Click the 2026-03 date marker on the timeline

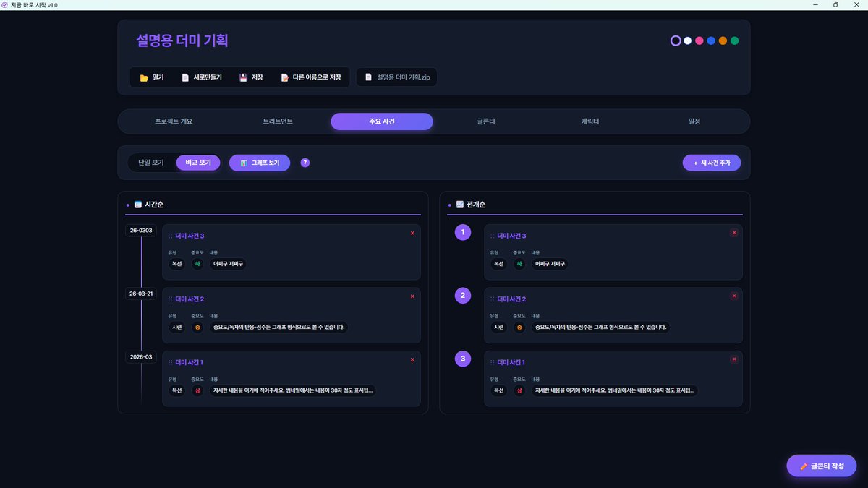click(141, 356)
